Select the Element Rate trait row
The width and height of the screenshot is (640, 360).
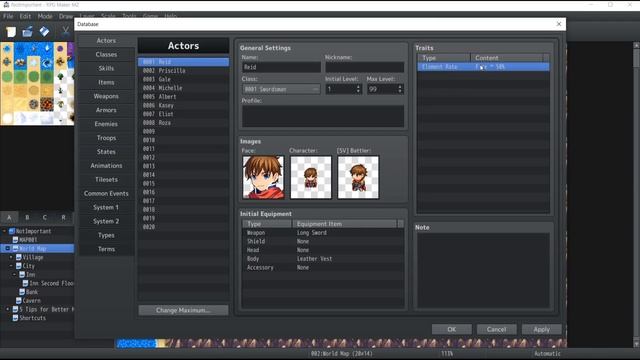tap(483, 67)
